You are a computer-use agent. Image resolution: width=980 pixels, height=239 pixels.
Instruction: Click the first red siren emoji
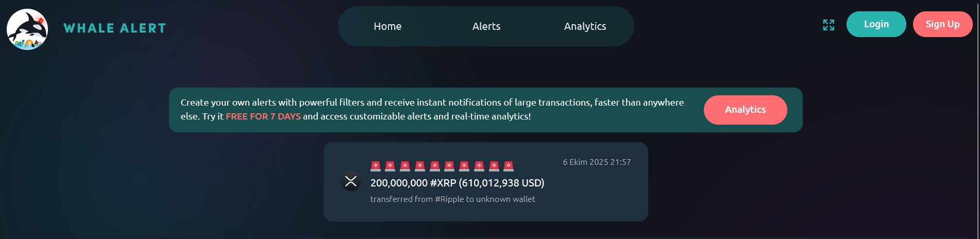point(376,166)
